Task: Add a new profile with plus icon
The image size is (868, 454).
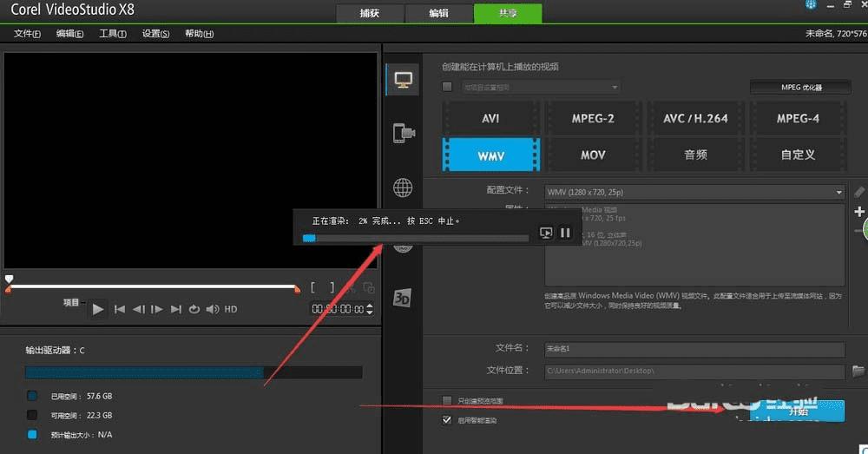Action: tap(859, 211)
